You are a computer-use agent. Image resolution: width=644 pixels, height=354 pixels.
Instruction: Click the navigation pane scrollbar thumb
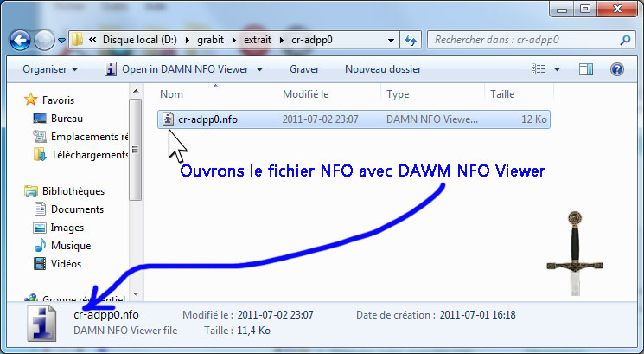click(136, 150)
